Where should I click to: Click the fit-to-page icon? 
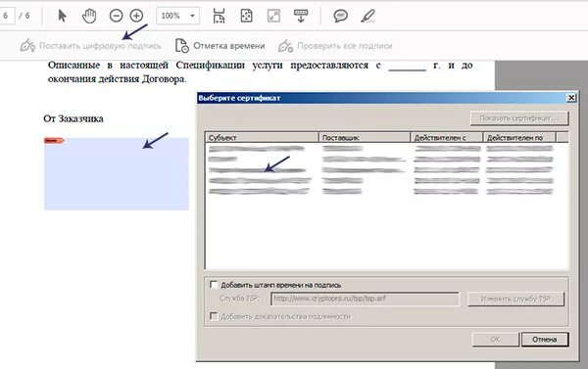tap(246, 16)
